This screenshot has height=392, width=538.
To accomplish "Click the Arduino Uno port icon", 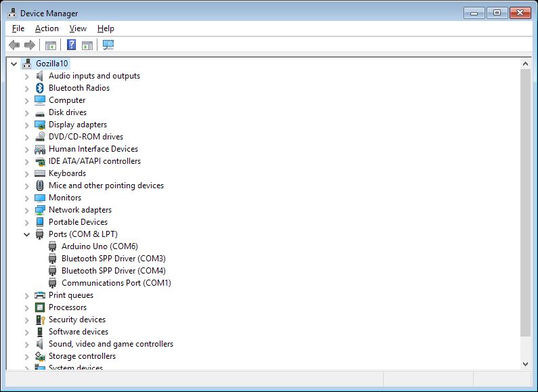I will click(x=52, y=246).
